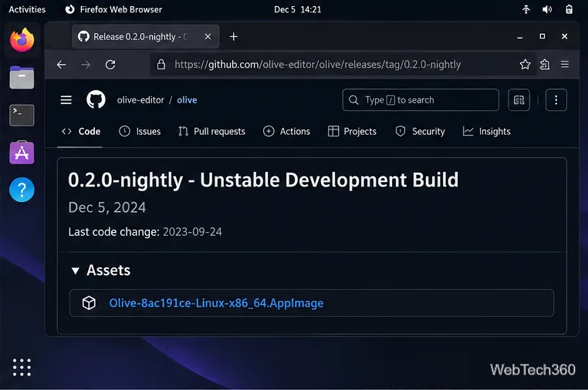The width and height of the screenshot is (588, 390).
Task: Open the Pull requests tab
Action: pos(212,132)
